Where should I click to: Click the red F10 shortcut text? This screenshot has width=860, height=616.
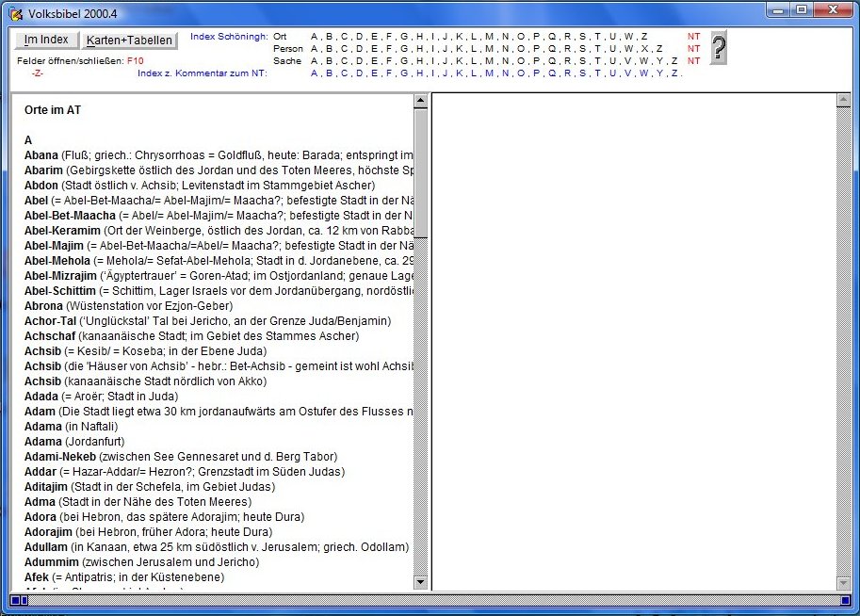[135, 60]
